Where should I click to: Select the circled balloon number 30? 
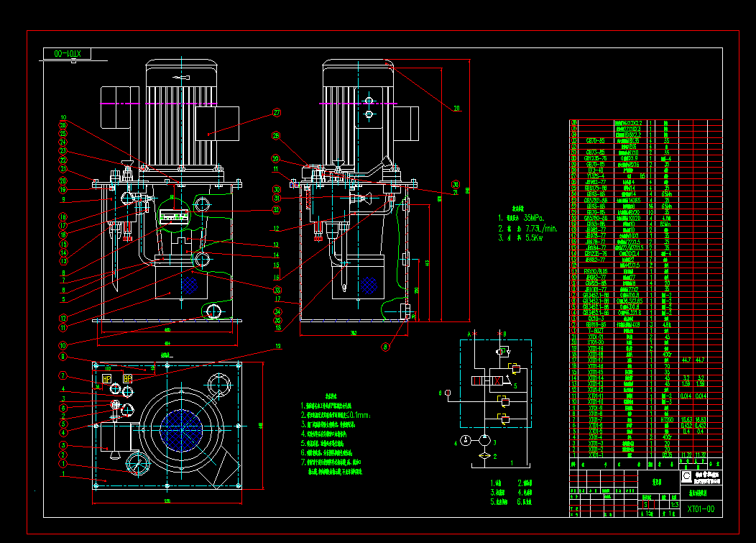click(277, 190)
